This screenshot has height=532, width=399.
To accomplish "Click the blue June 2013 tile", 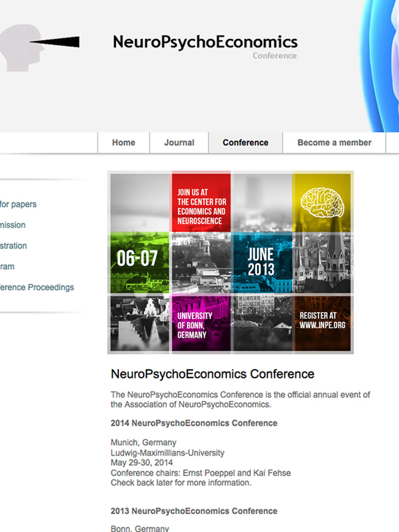I will 262,262.
